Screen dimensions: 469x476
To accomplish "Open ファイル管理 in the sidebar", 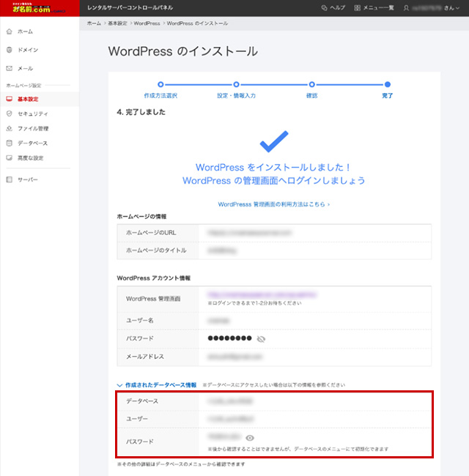I will (x=33, y=128).
